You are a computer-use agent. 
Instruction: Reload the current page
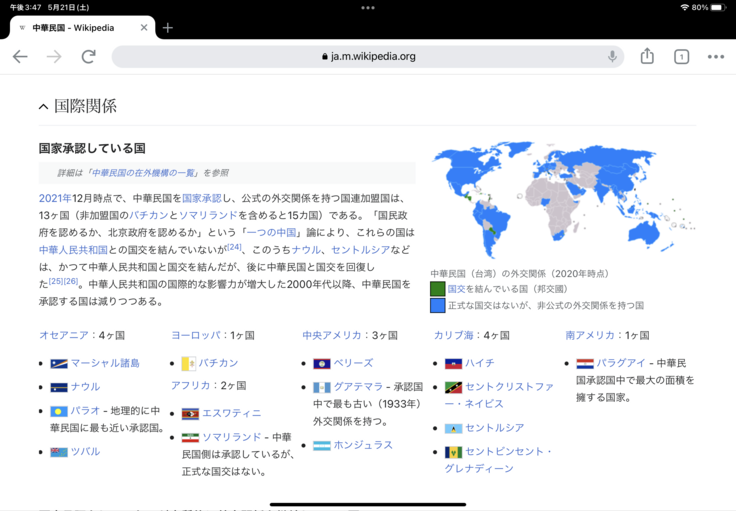88,57
